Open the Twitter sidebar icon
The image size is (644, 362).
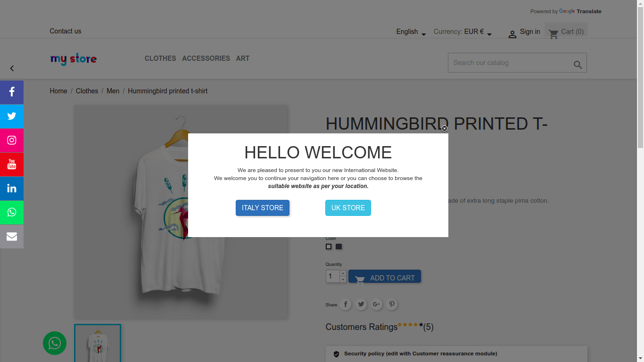click(12, 116)
